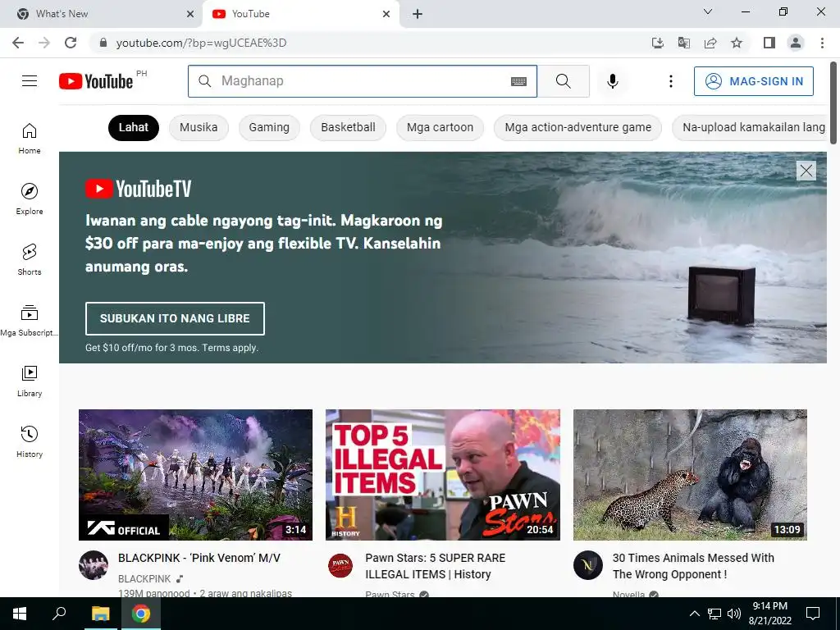Select the Mga action-adventure game chip
840x630 pixels.
point(578,127)
